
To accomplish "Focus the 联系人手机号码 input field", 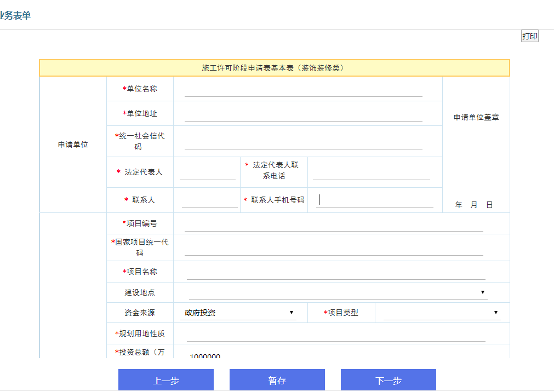I will click(x=374, y=200).
